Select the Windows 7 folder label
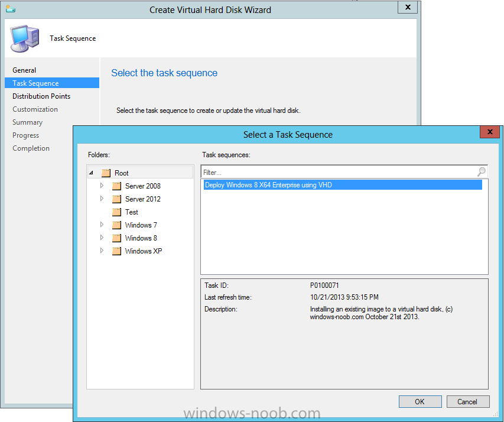Image resolution: width=504 pixels, height=422 pixels. point(141,225)
